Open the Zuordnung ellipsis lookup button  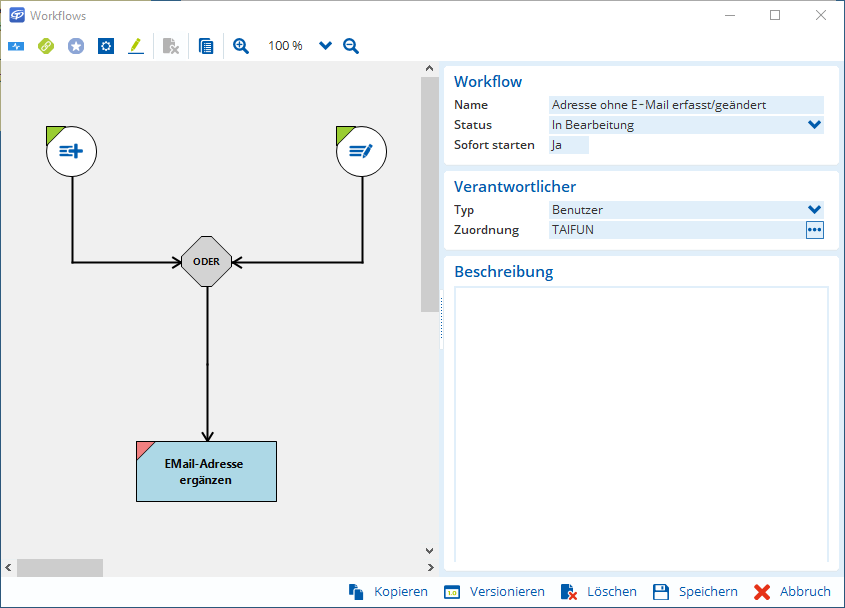click(814, 230)
